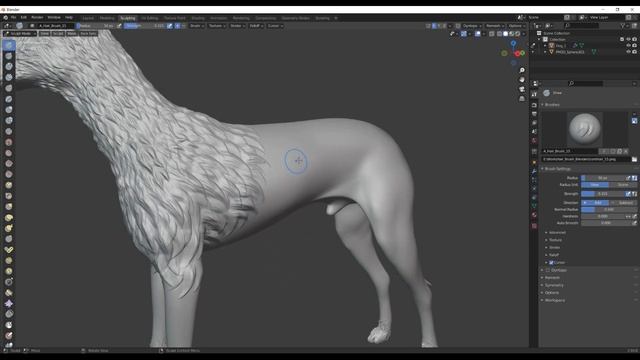Open the File menu
This screenshot has height=360, width=640.
[13, 18]
